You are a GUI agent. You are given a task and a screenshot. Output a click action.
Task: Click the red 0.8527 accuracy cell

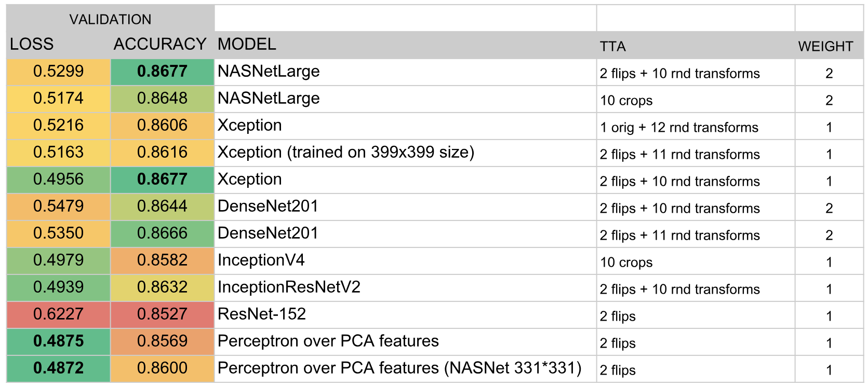162,314
